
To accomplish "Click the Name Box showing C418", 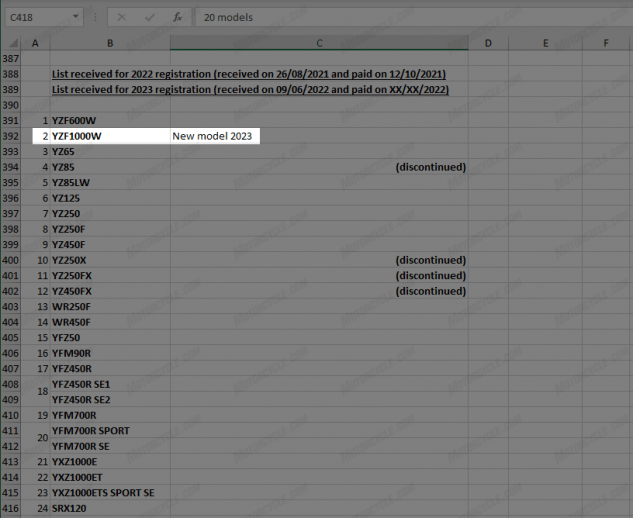I will [x=36, y=17].
